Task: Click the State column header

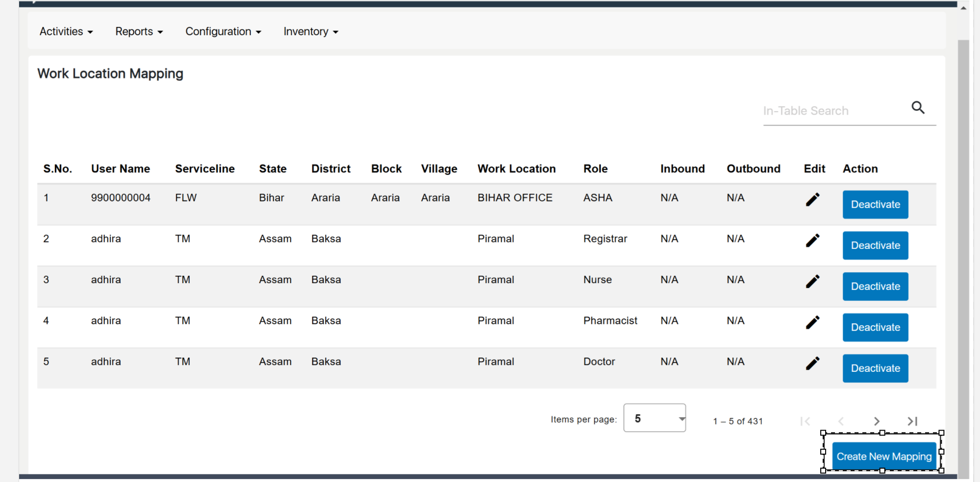Action: point(272,169)
